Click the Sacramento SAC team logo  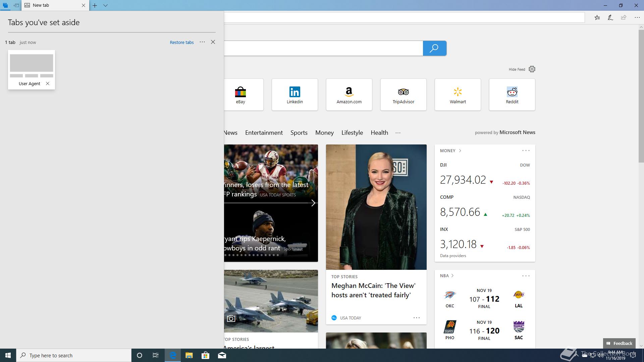point(519,326)
